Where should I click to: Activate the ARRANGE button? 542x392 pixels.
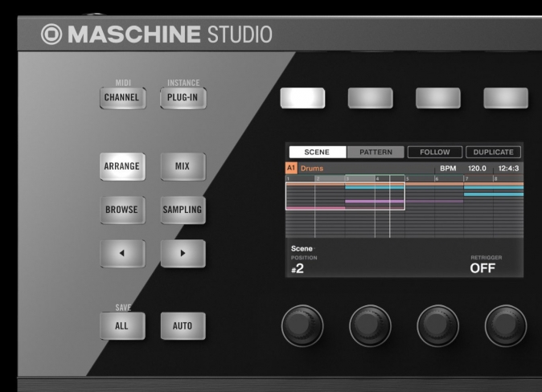(122, 166)
